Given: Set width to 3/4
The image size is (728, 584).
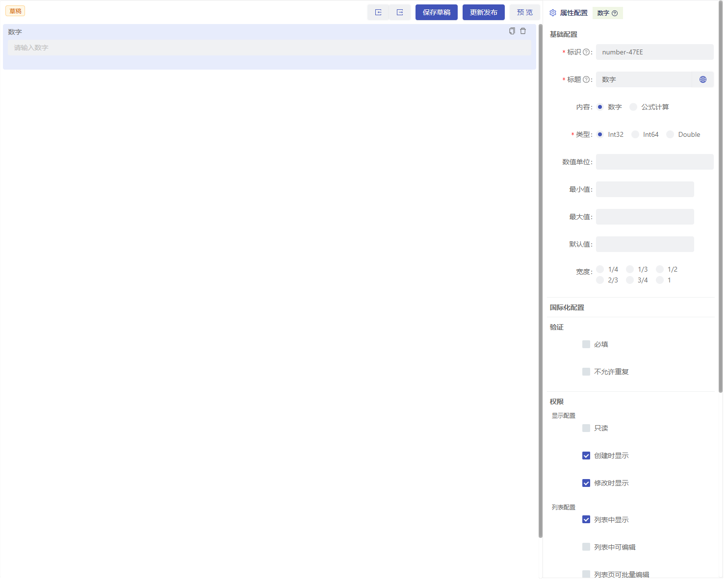Looking at the screenshot, I should coord(630,280).
